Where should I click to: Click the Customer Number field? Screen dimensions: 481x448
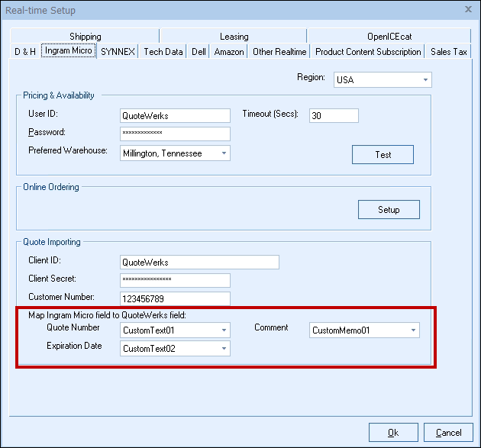click(x=175, y=298)
